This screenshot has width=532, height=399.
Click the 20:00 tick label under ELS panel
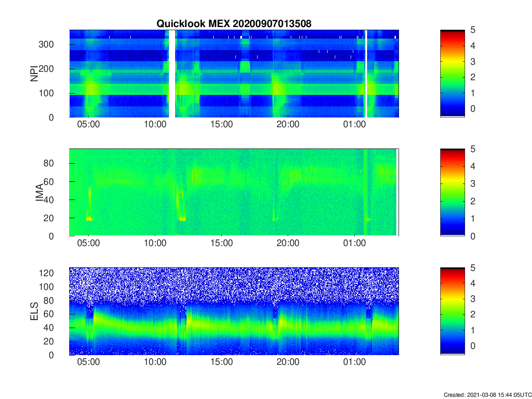[288, 362]
